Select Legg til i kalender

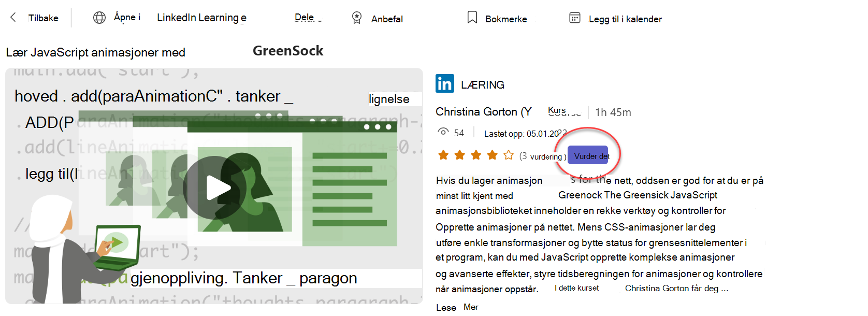[625, 19]
